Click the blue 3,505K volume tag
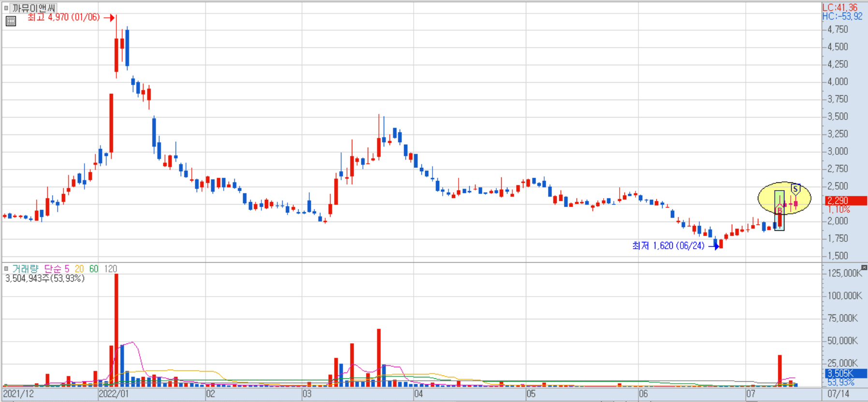868x402 pixels. [x=846, y=373]
